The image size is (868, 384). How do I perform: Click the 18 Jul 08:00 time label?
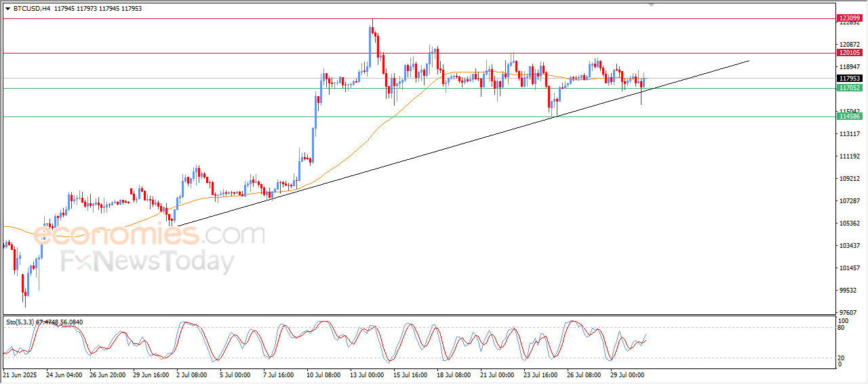point(454,374)
